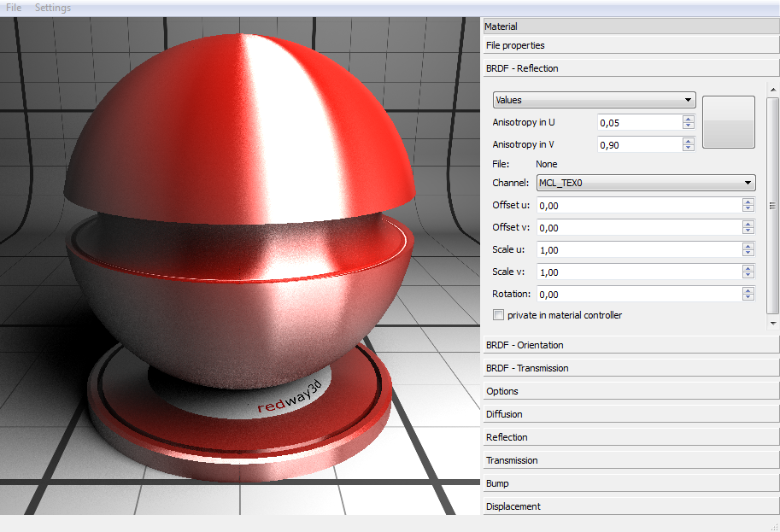
Task: Collapse the BRDF - Reflection section
Action: tap(630, 68)
